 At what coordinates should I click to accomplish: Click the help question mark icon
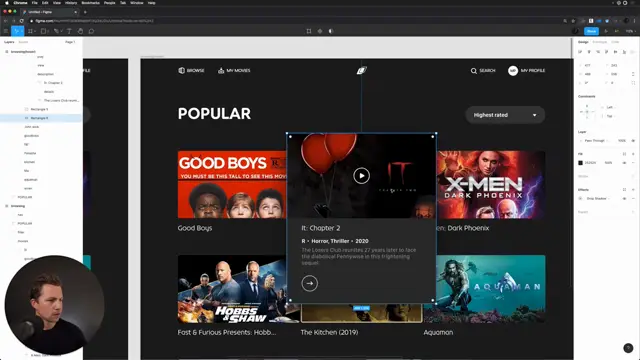click(628, 348)
